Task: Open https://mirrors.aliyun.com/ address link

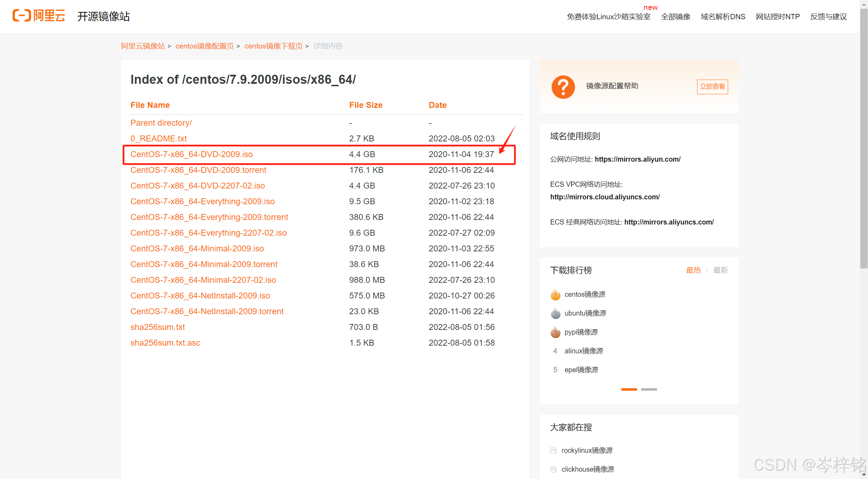Action: [637, 159]
